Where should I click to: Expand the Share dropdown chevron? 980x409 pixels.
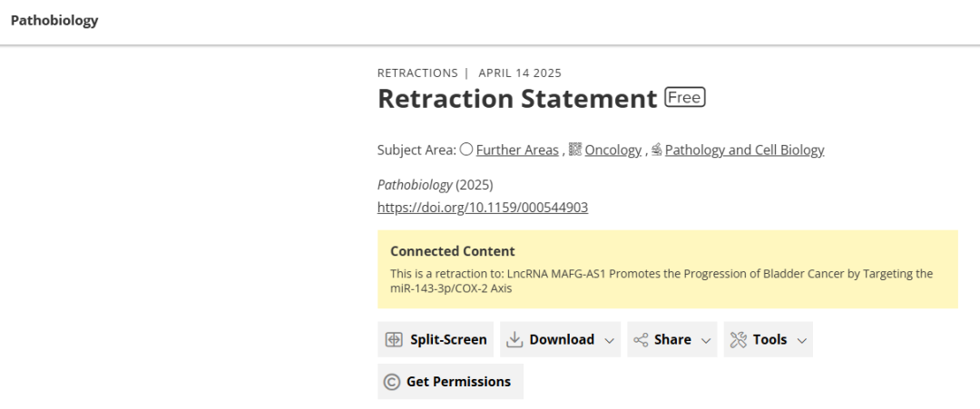(706, 340)
